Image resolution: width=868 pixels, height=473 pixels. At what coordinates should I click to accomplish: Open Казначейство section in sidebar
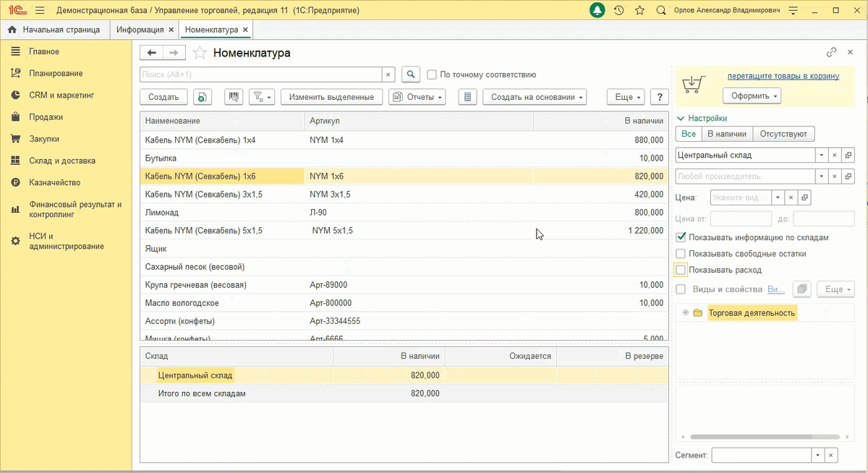pos(54,182)
